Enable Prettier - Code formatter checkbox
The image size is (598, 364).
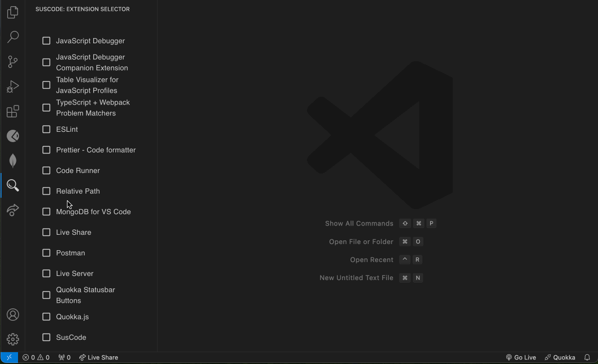point(46,150)
